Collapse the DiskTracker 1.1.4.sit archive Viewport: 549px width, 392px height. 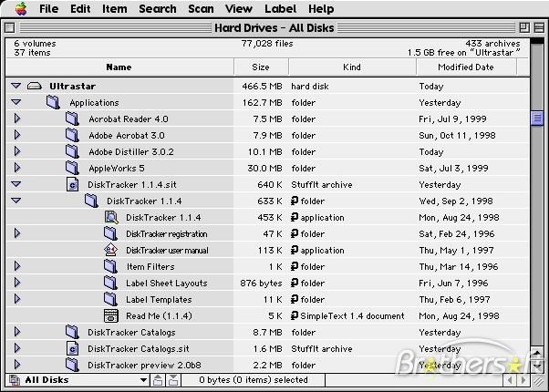(x=16, y=184)
